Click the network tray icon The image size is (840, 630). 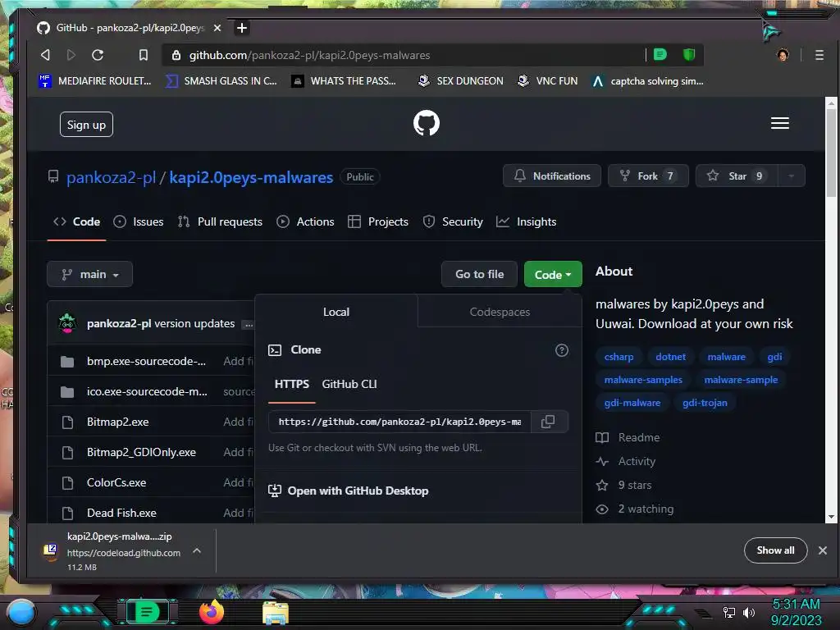[x=729, y=612]
